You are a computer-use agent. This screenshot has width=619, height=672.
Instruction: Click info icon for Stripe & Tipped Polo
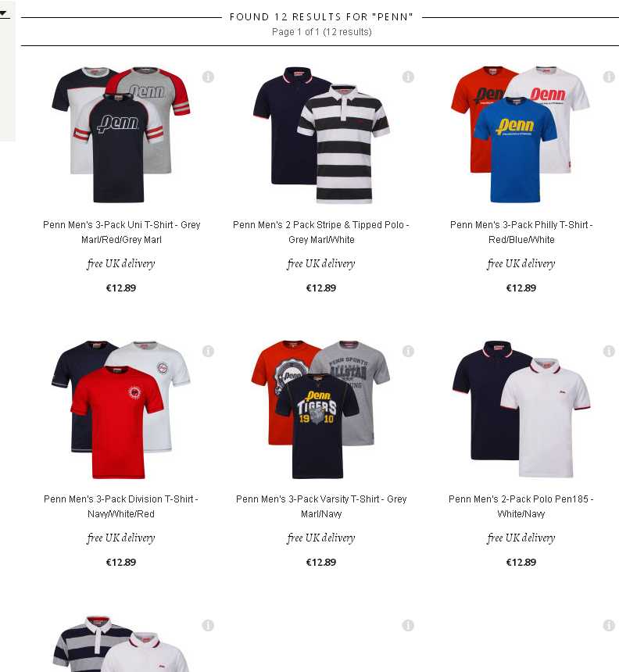[x=408, y=77]
